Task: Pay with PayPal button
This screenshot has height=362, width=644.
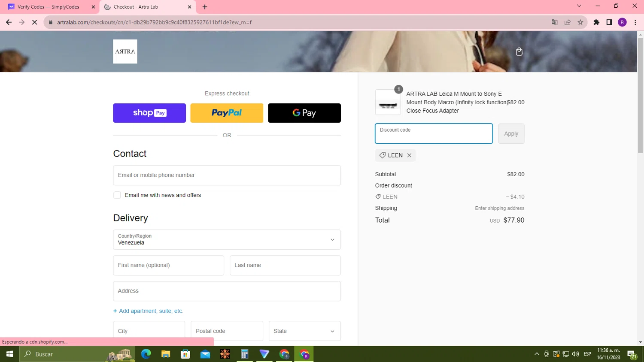Action: (227, 113)
